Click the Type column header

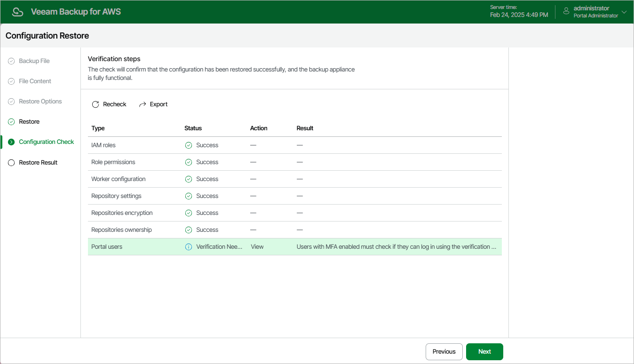tap(98, 128)
